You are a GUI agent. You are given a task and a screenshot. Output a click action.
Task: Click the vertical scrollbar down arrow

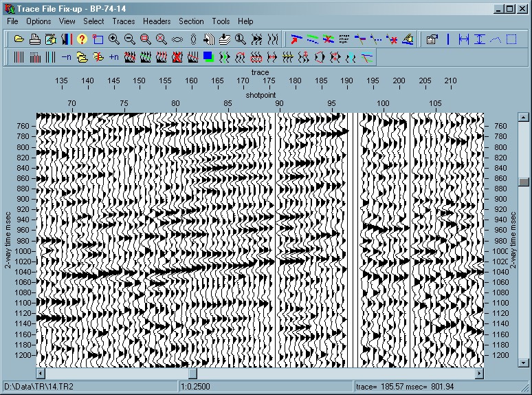pos(524,362)
